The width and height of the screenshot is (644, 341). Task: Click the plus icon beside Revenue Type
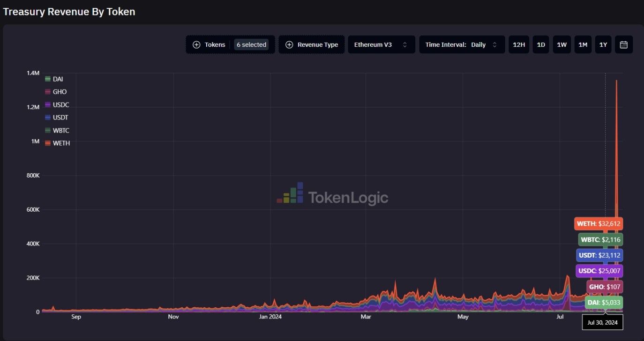pyautogui.click(x=289, y=44)
